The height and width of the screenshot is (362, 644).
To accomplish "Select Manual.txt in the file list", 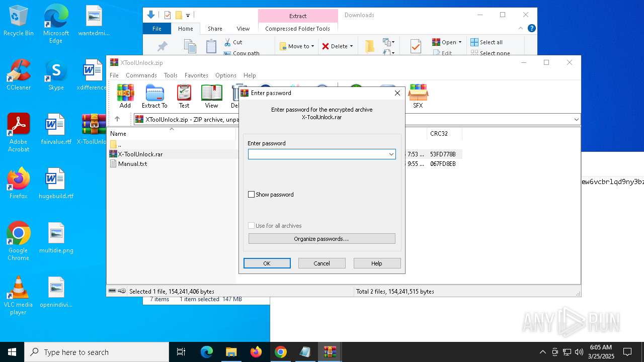I will [x=132, y=164].
